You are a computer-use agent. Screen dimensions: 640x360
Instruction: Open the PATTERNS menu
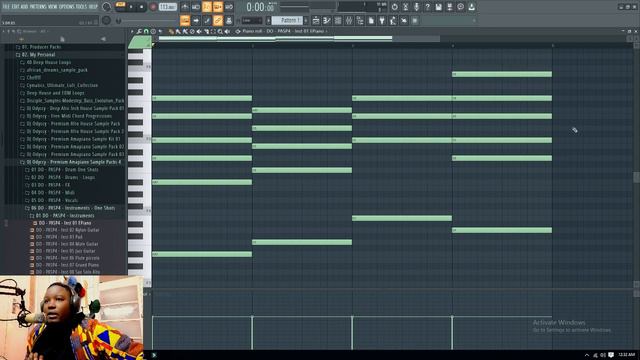[38, 7]
